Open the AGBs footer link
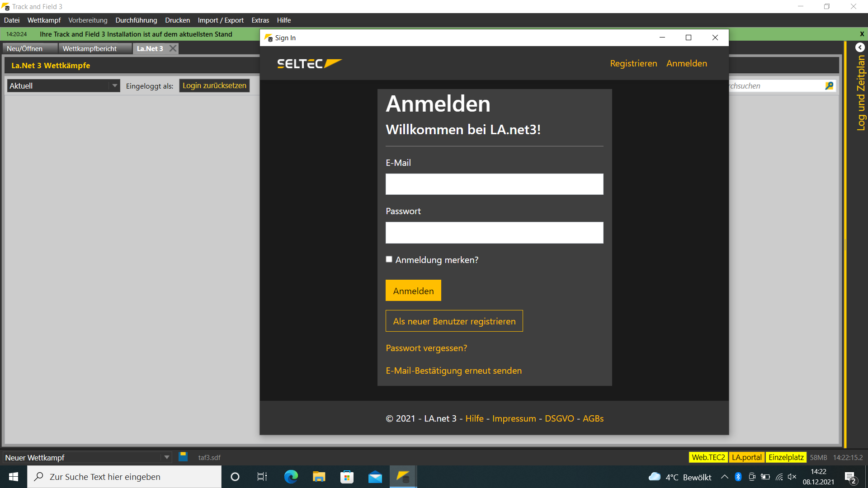The image size is (868, 488). [x=593, y=418]
